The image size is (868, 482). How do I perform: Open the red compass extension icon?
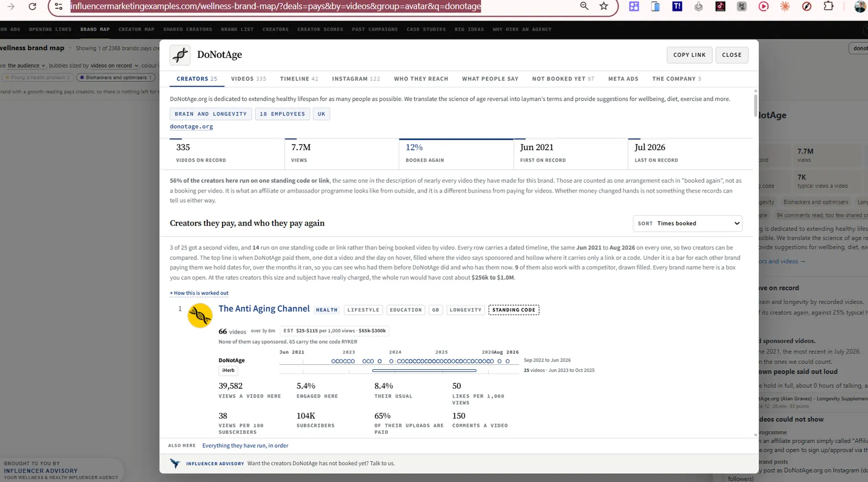pyautogui.click(x=807, y=7)
